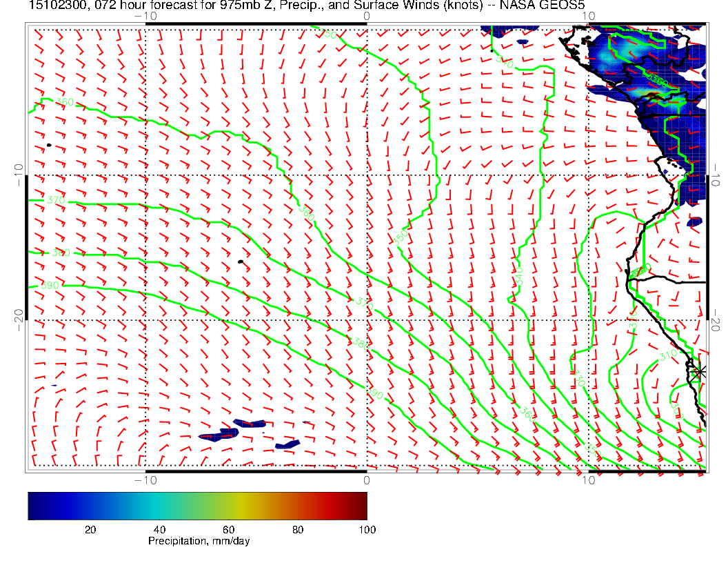Click the right axis '-10' latitude label

716,170
